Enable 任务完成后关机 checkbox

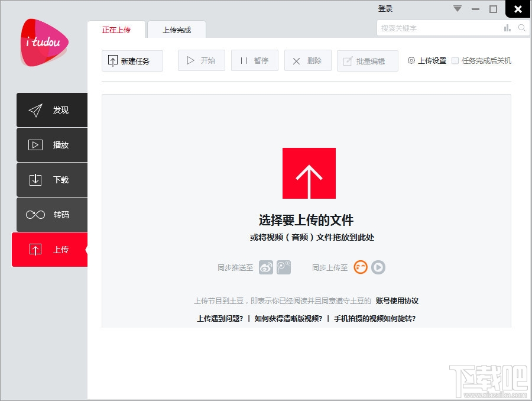(x=455, y=61)
